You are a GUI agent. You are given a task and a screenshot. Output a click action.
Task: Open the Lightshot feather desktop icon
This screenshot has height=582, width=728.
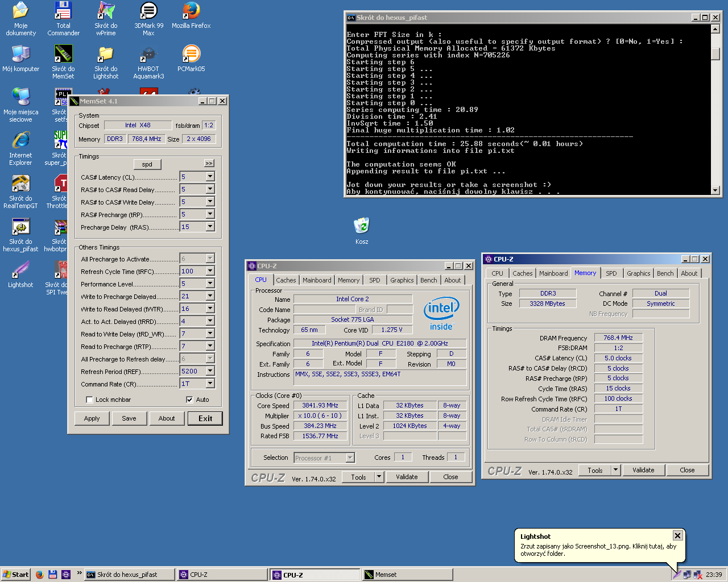pyautogui.click(x=21, y=275)
